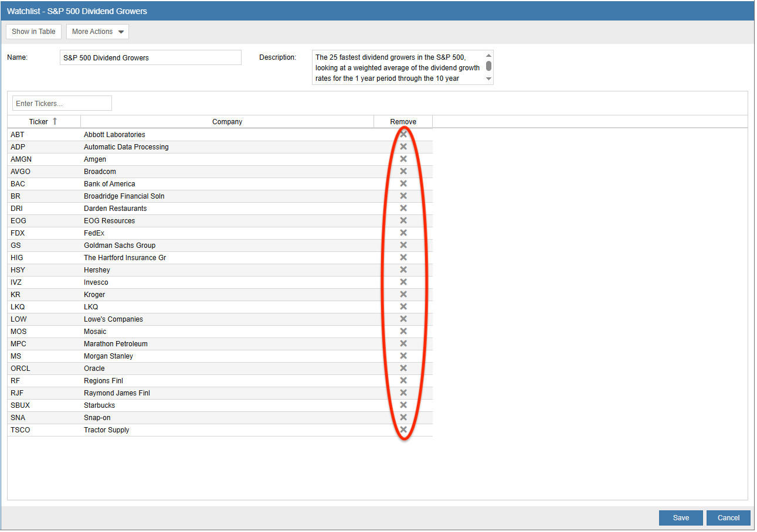The image size is (757, 532).
Task: Click the Goldman Sachs Group company name
Action: pos(120,245)
